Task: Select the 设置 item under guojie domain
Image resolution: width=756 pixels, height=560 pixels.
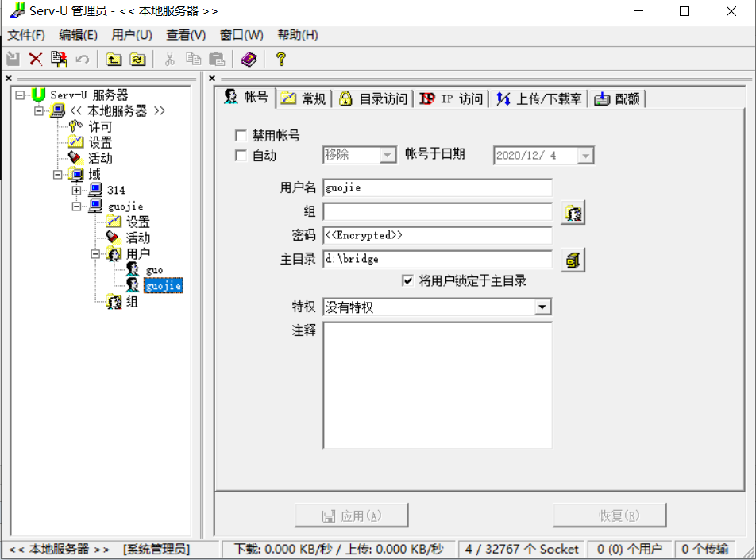Action: 138,222
